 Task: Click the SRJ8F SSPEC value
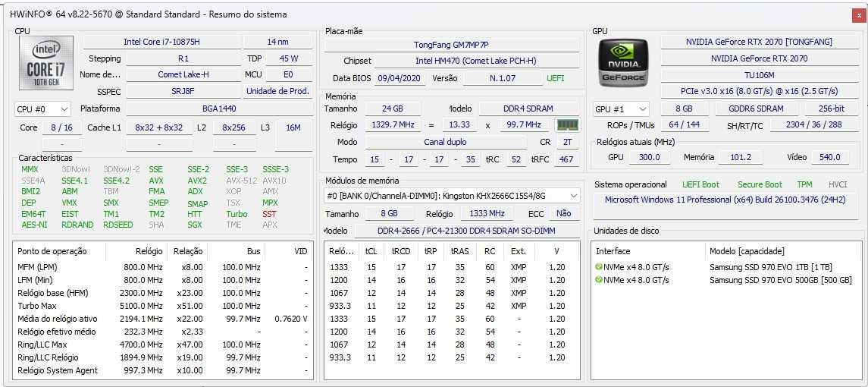pyautogui.click(x=183, y=92)
